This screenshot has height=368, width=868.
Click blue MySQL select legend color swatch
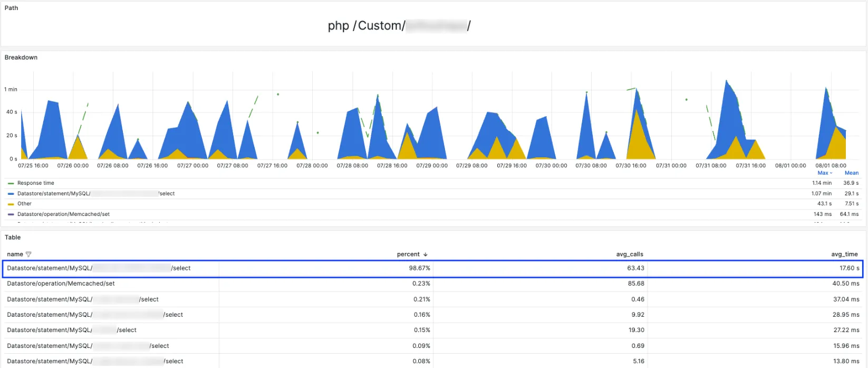(11, 194)
